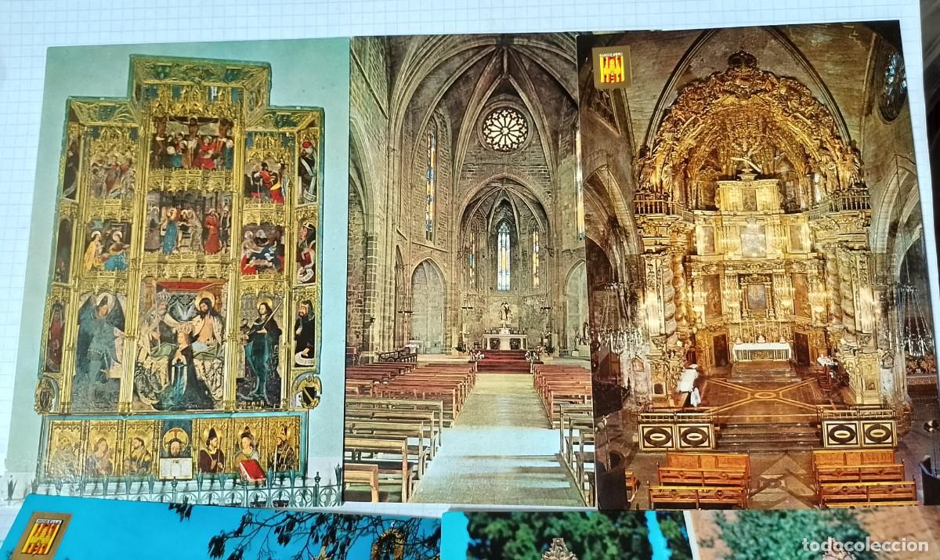
Task: Click the shield emblem on baroque altar postcard
Action: (613, 66)
